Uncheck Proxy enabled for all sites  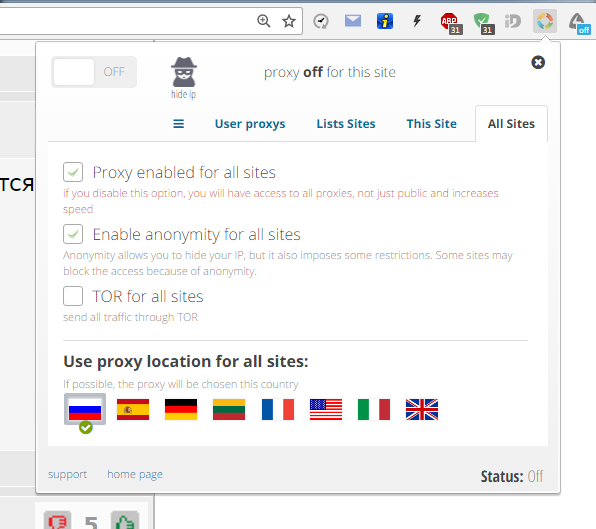pos(73,172)
